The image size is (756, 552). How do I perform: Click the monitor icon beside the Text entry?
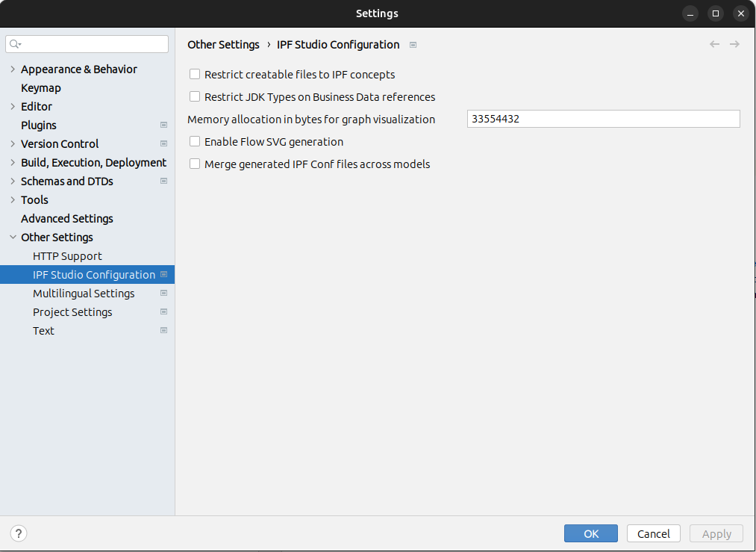click(163, 330)
